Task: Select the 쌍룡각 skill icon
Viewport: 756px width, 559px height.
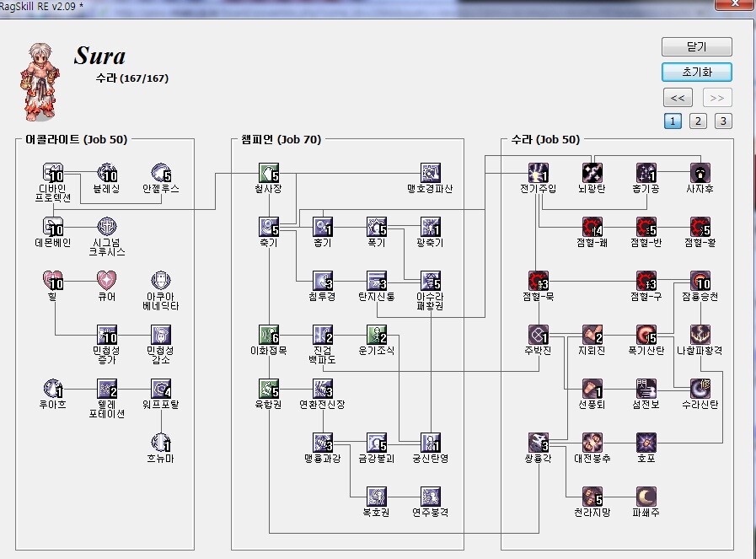Action: click(x=539, y=442)
